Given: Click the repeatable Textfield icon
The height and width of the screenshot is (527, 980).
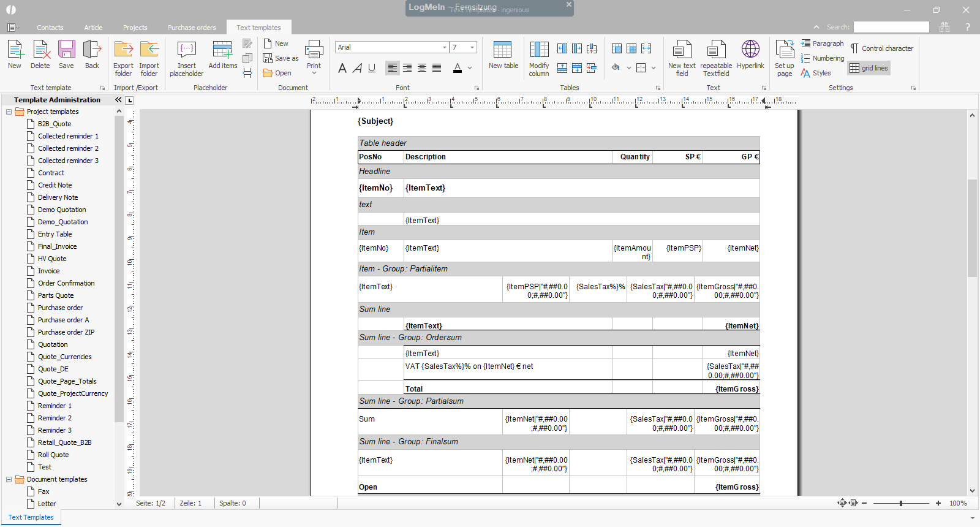Looking at the screenshot, I should (716, 50).
